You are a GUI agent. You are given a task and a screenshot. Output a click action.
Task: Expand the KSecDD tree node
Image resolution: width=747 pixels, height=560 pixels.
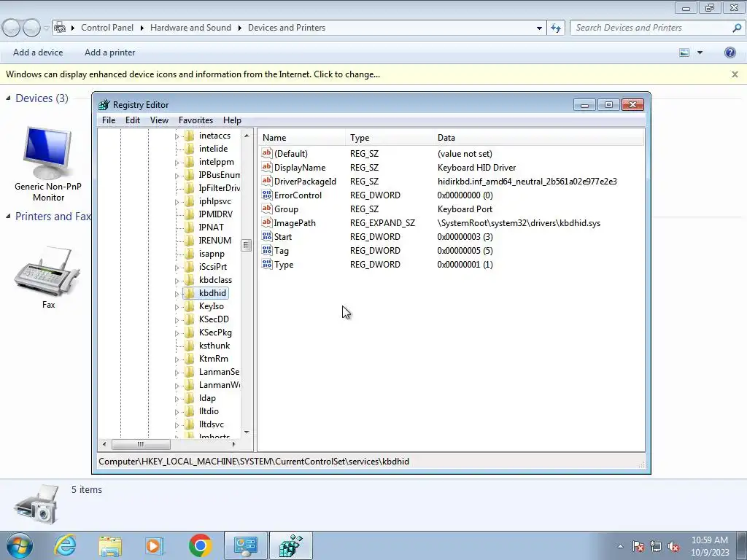pyautogui.click(x=177, y=320)
